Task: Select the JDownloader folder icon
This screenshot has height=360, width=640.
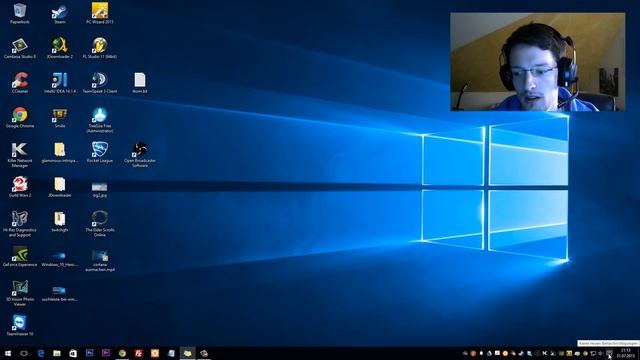Action: pyautogui.click(x=60, y=187)
